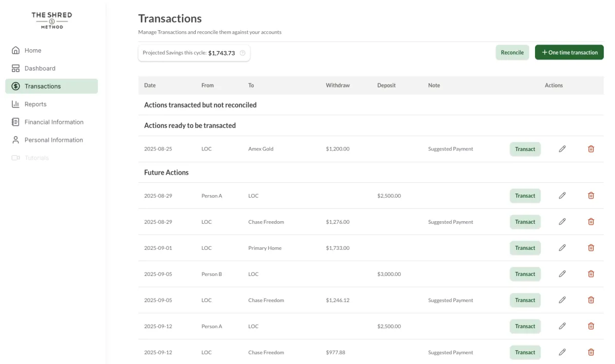Open the Tutorials sidebar item

click(x=36, y=158)
